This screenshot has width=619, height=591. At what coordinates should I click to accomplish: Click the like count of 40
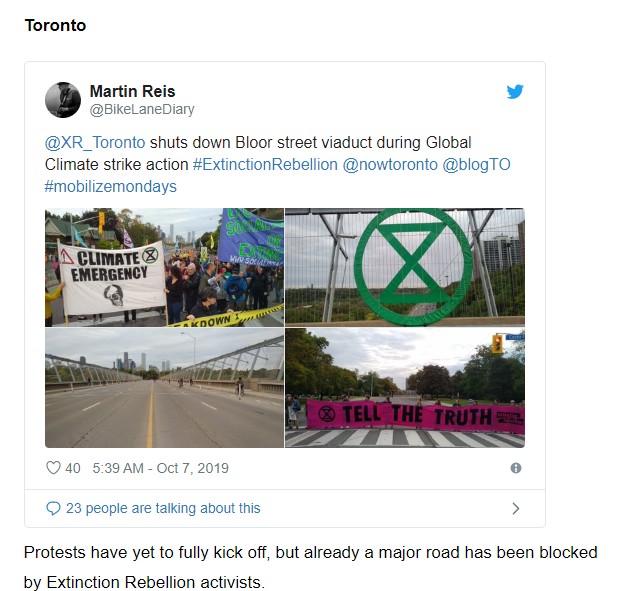73,468
